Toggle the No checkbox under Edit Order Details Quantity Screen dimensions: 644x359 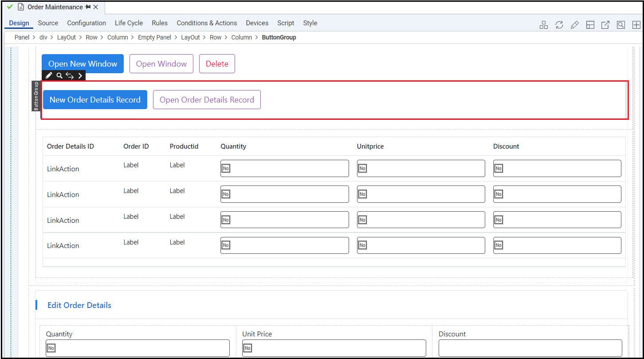click(51, 348)
